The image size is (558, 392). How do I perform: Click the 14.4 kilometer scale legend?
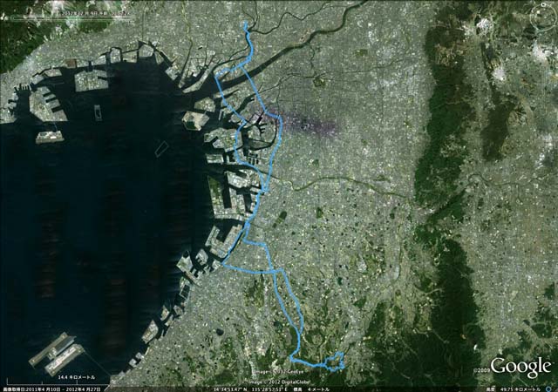click(77, 377)
